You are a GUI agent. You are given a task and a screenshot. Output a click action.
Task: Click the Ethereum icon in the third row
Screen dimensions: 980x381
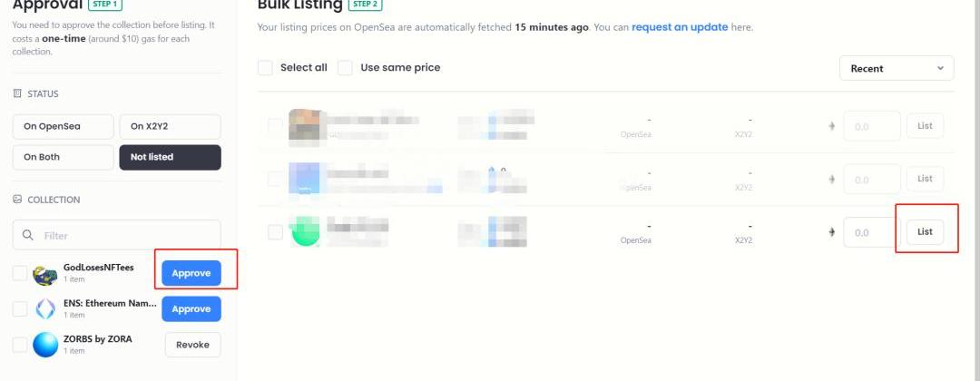(x=831, y=232)
